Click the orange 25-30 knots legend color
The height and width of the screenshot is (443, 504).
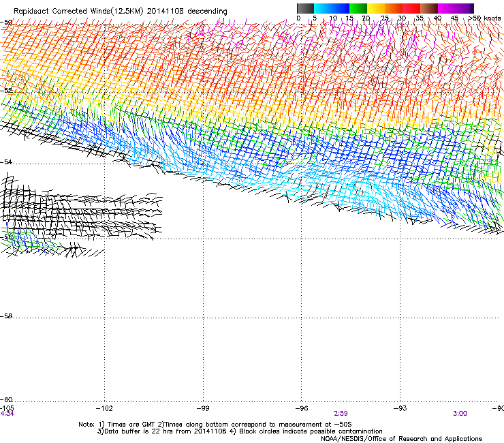click(394, 8)
